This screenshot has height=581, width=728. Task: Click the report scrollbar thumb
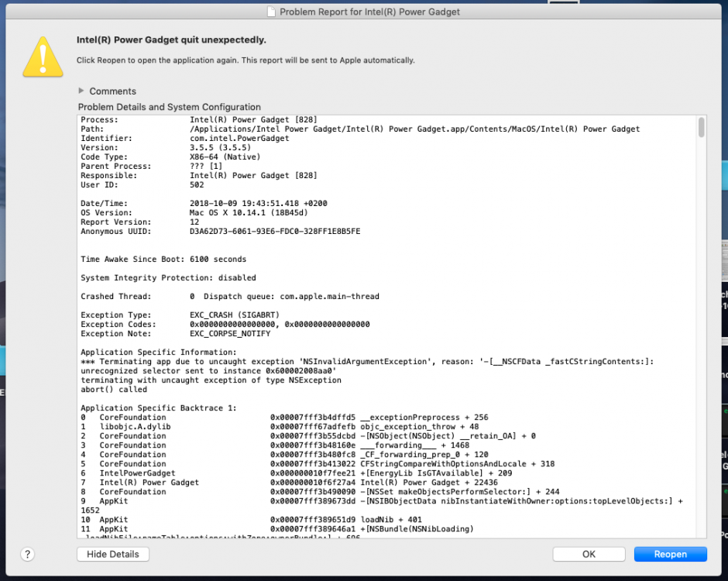point(701,127)
